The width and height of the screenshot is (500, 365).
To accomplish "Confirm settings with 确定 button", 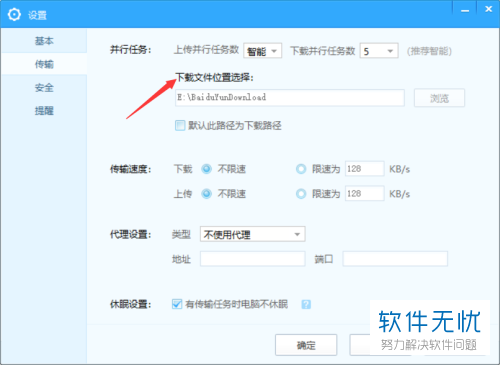I will (306, 345).
